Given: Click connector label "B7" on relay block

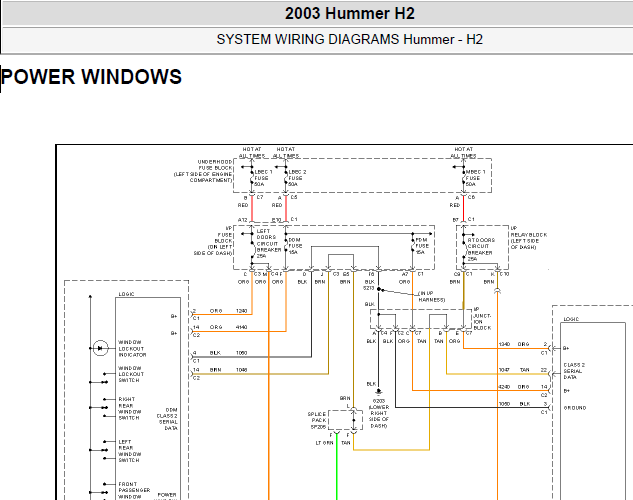Looking at the screenshot, I should [x=455, y=220].
